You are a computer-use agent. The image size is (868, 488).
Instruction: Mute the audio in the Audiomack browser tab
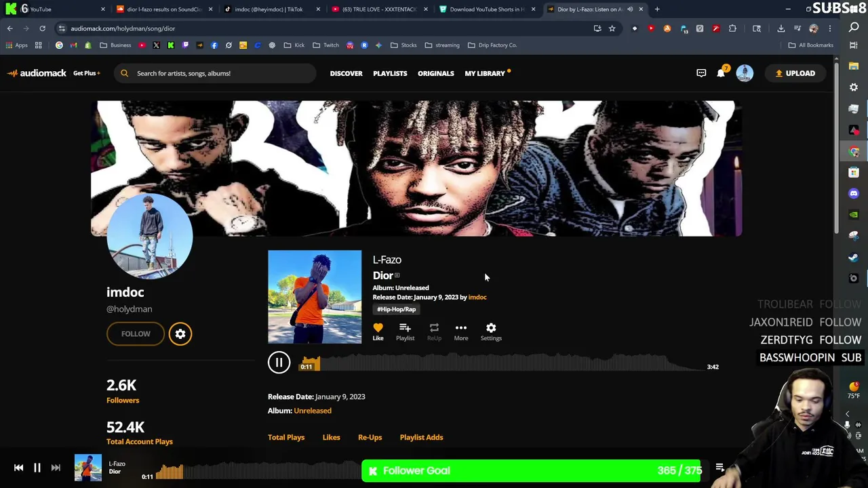coord(630,9)
